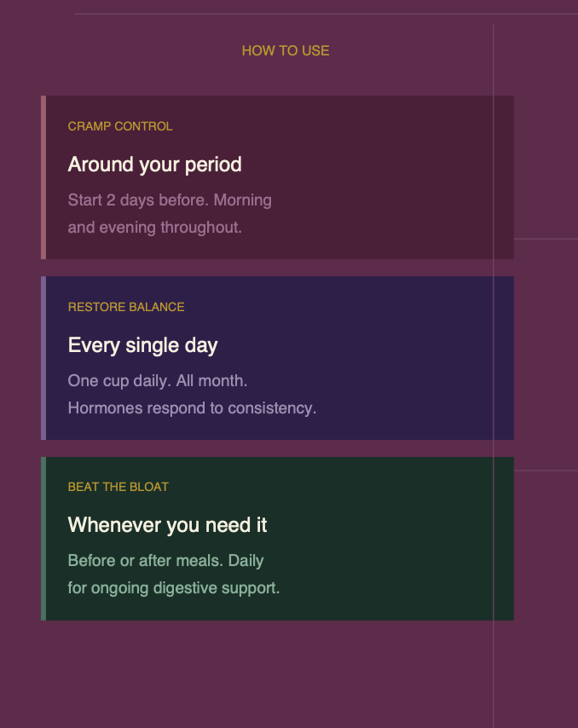Click the One cup daily description text
578x728 pixels.
(x=192, y=394)
